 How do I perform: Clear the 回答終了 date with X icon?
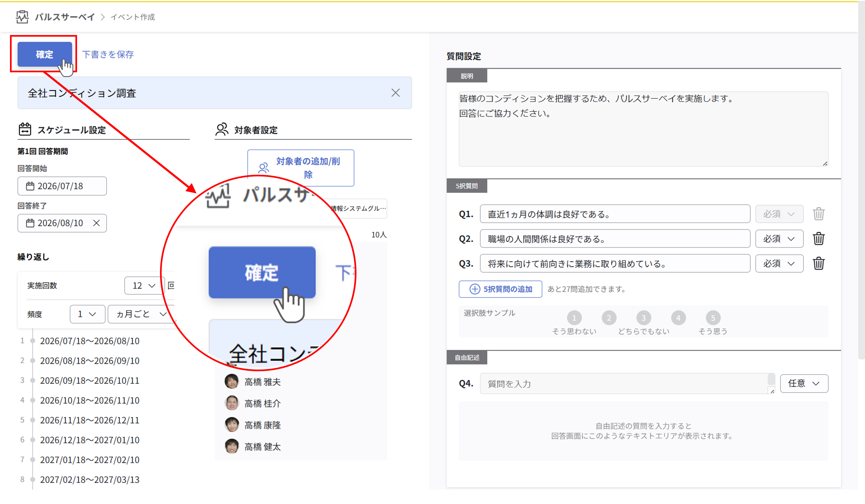pyautogui.click(x=96, y=223)
